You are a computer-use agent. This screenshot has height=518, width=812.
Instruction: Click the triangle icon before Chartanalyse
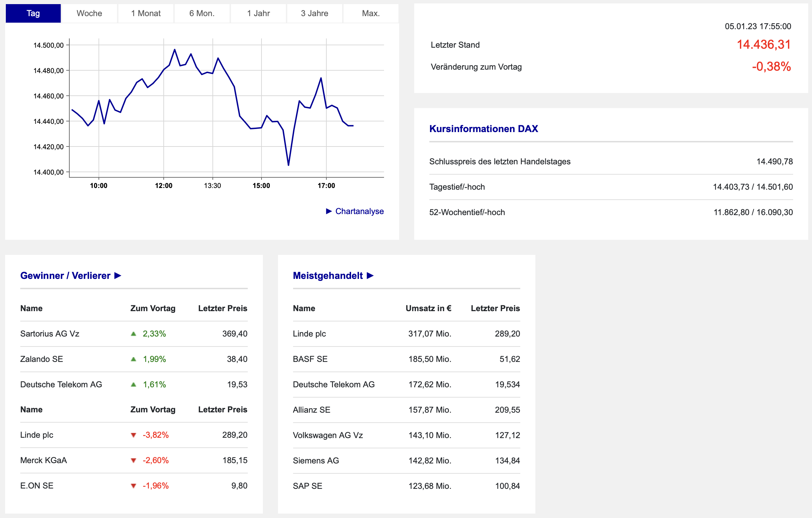(x=329, y=211)
